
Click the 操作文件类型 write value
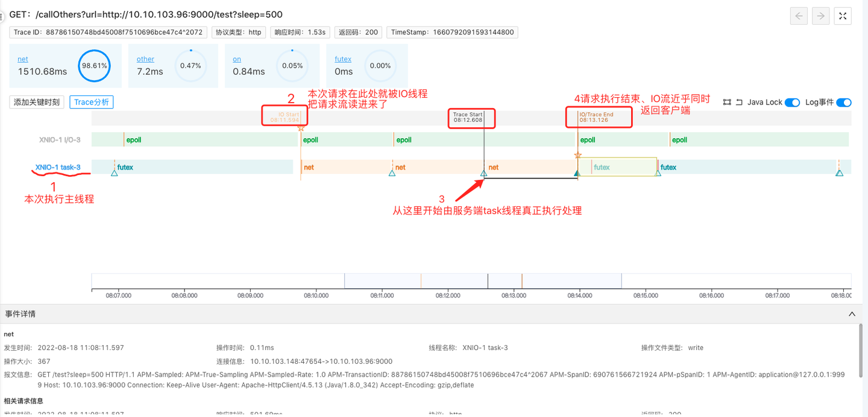click(696, 348)
